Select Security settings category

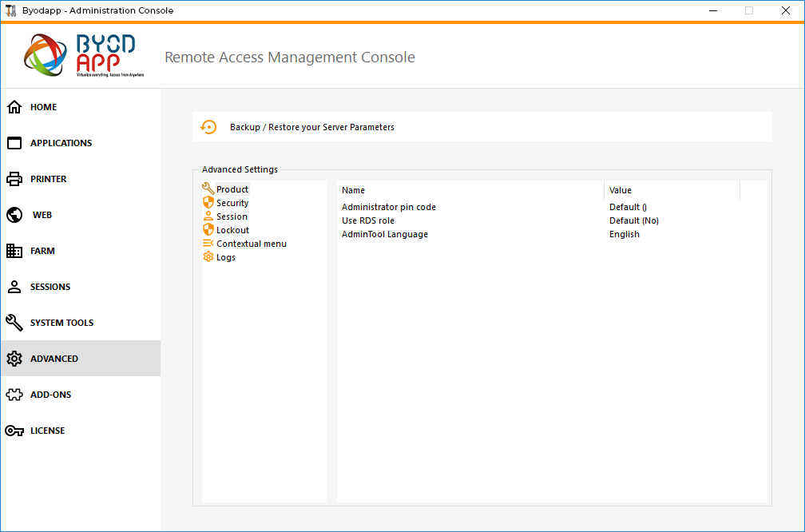click(x=232, y=203)
